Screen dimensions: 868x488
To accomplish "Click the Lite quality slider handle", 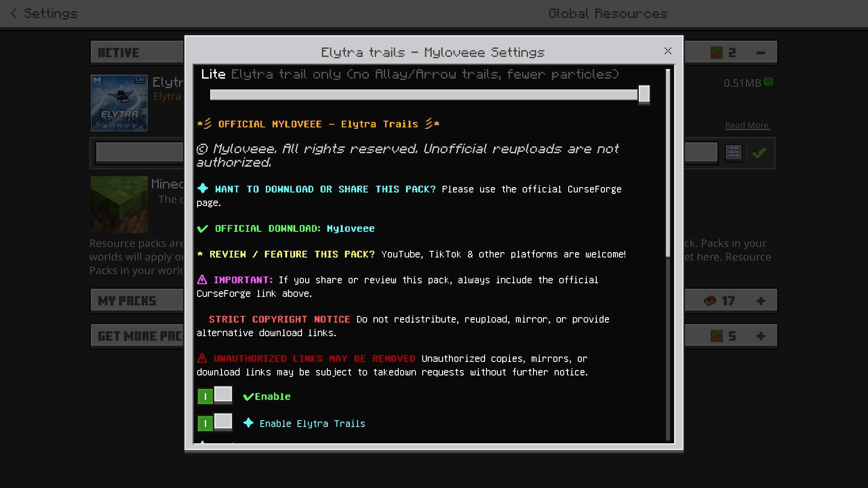I will pos(644,94).
